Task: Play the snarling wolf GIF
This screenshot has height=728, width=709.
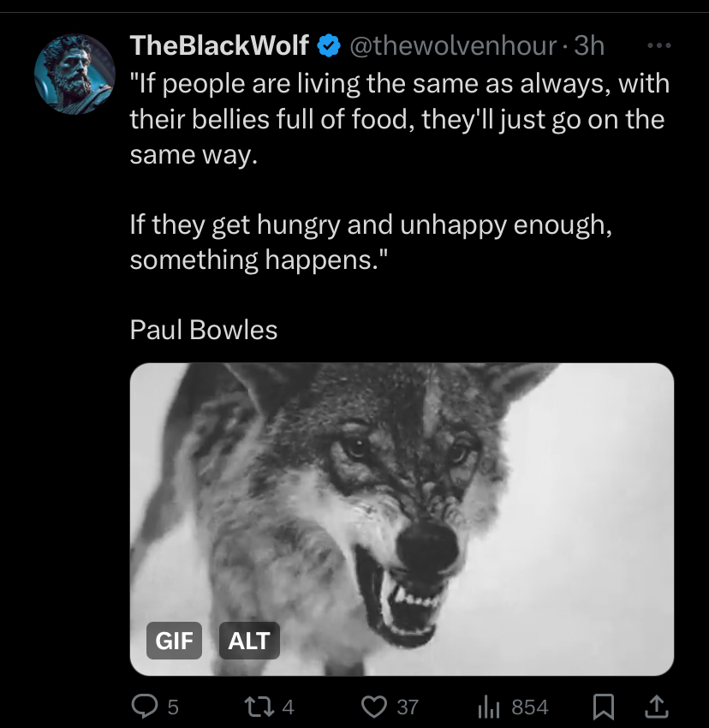Action: pyautogui.click(x=402, y=514)
